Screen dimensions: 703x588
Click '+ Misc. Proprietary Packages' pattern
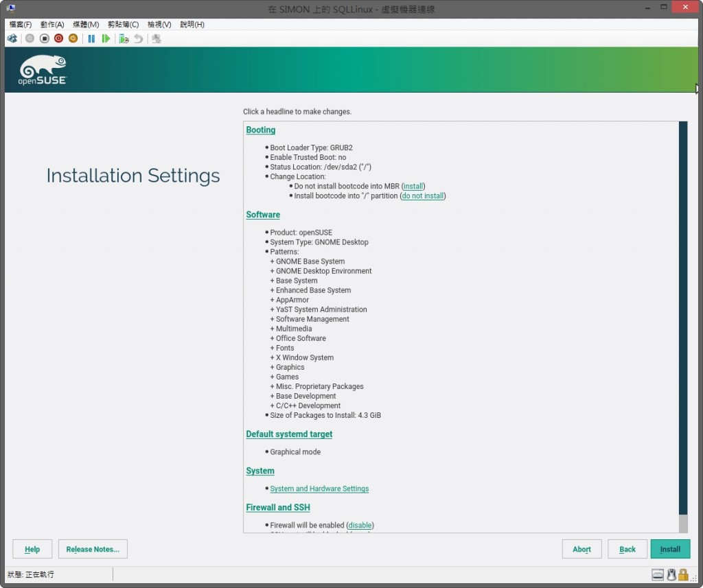pyautogui.click(x=317, y=386)
